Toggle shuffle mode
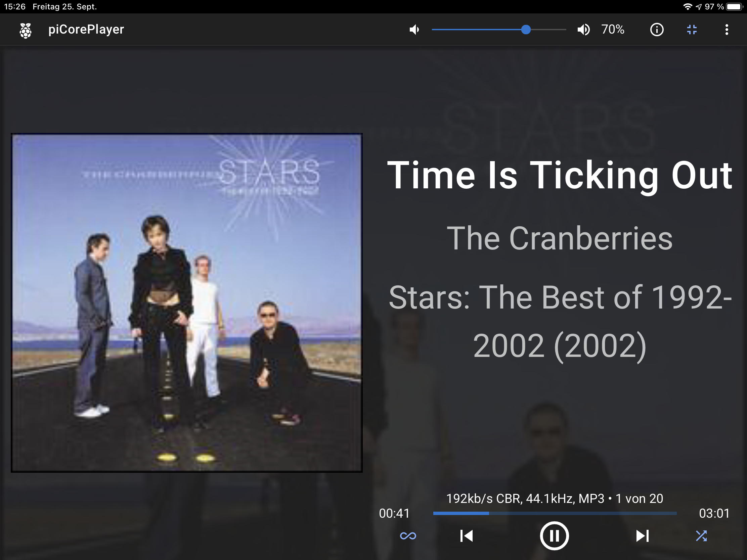This screenshot has width=747, height=560. pos(701,536)
